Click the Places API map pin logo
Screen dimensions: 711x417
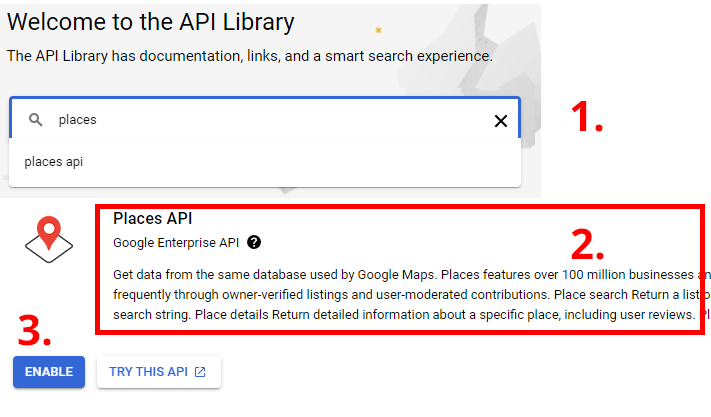[x=51, y=240]
